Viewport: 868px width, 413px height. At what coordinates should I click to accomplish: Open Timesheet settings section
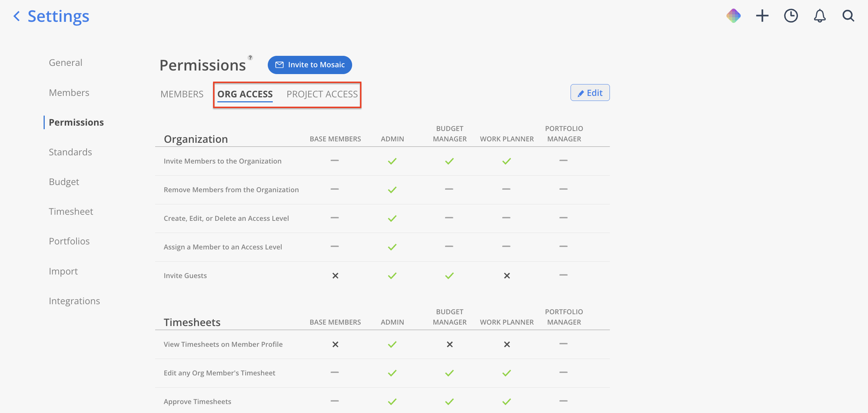(71, 212)
